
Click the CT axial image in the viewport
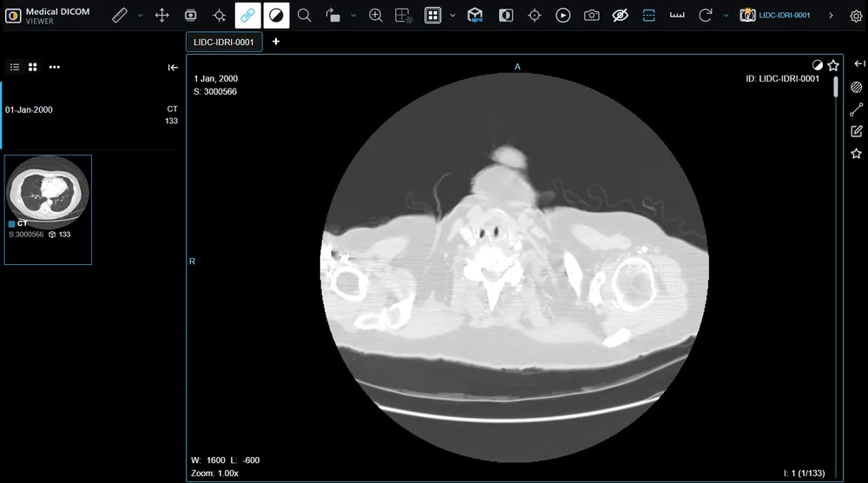point(514,267)
